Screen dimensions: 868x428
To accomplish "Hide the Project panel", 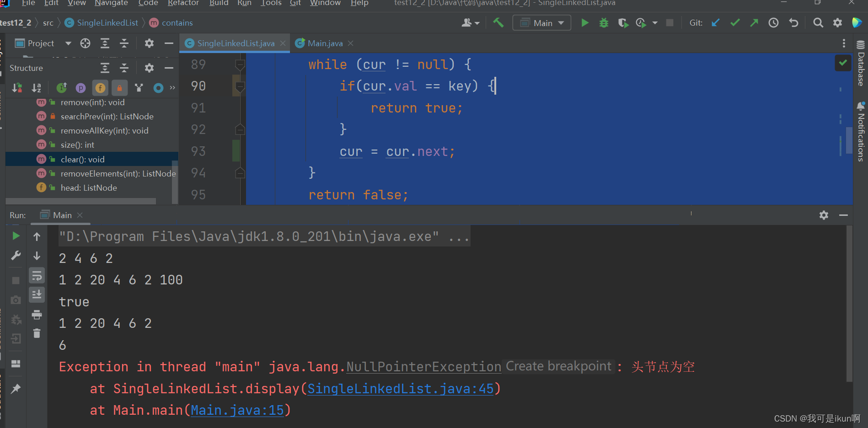I will (169, 43).
